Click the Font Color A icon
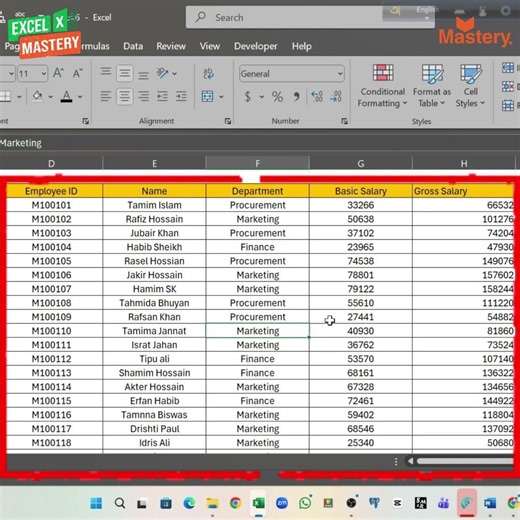The image size is (520, 520). point(66,96)
